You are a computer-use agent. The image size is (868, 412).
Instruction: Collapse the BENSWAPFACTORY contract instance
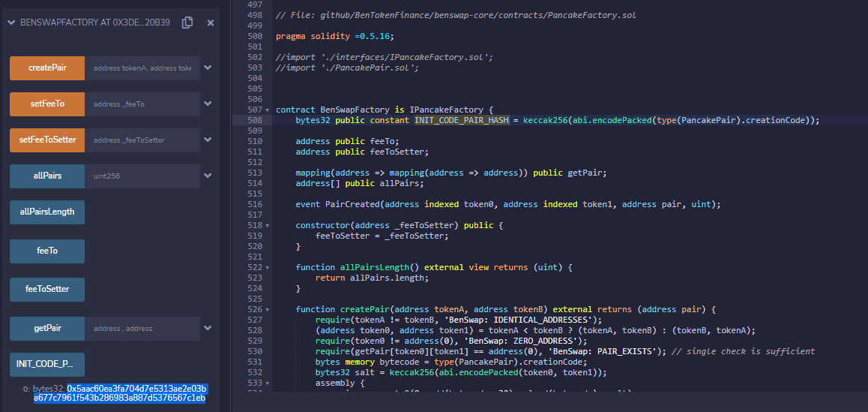[12, 23]
